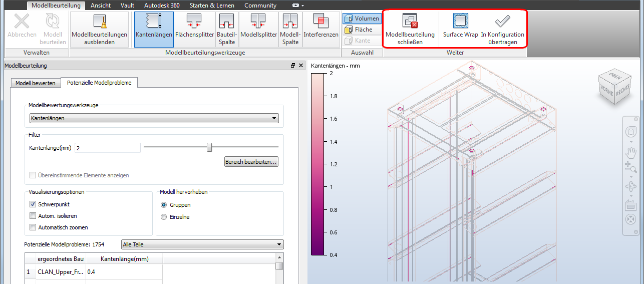Toggle the Schwerpunkt checkbox
Image resolution: width=644 pixels, height=284 pixels.
pyautogui.click(x=33, y=204)
